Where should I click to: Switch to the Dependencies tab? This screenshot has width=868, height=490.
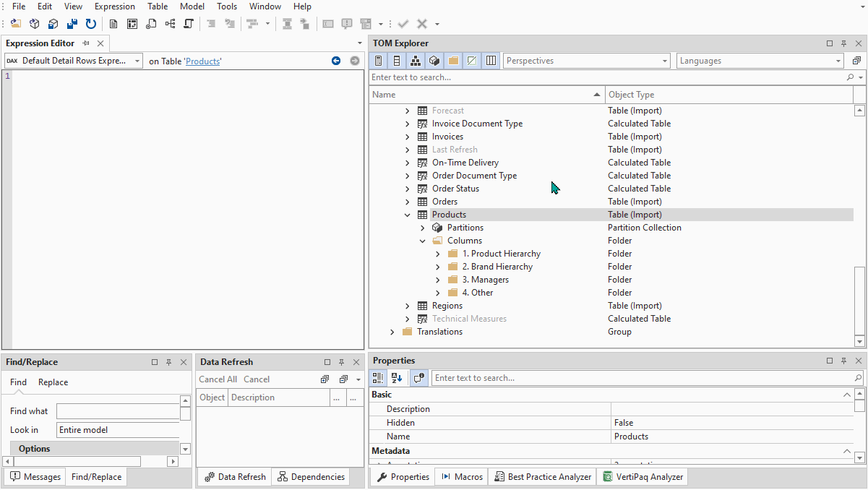click(310, 476)
